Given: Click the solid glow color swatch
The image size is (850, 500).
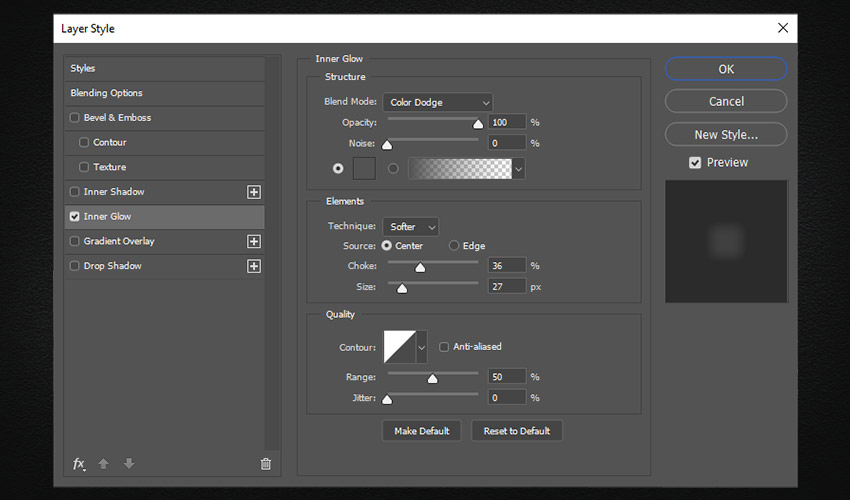Looking at the screenshot, I should coord(364,169).
